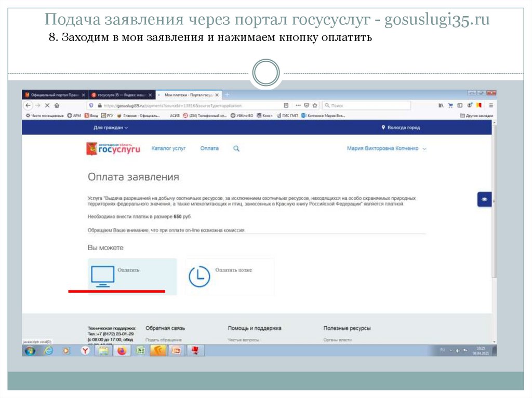Screen dimensions: 532x398
Task: Open the Часто посещаемые bookmark
Action: click(x=45, y=116)
